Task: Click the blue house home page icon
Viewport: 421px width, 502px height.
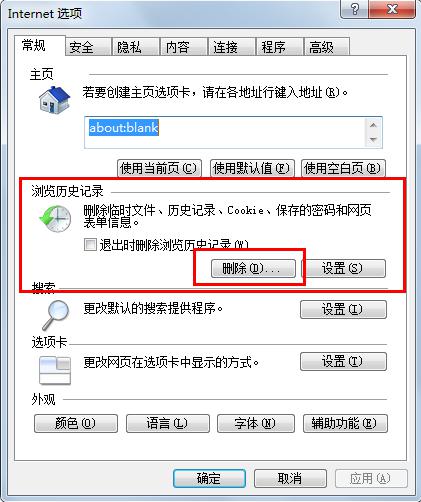Action: pyautogui.click(x=54, y=100)
